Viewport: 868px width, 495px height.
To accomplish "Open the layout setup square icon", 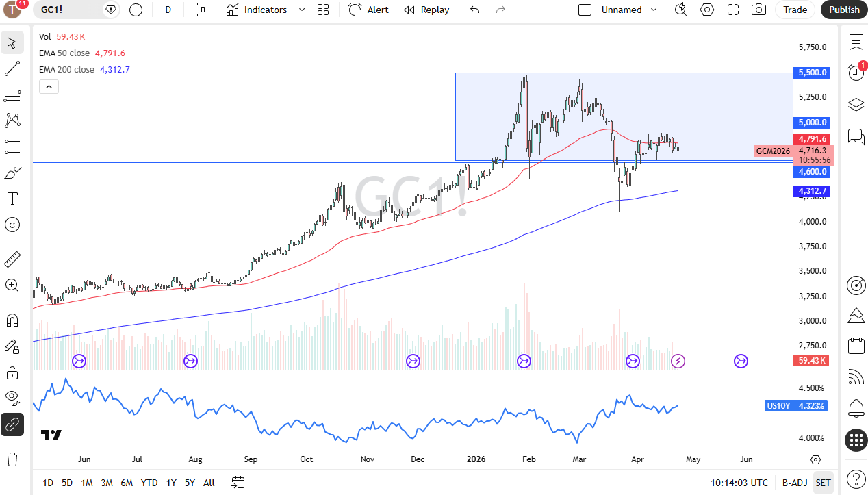I will click(585, 10).
